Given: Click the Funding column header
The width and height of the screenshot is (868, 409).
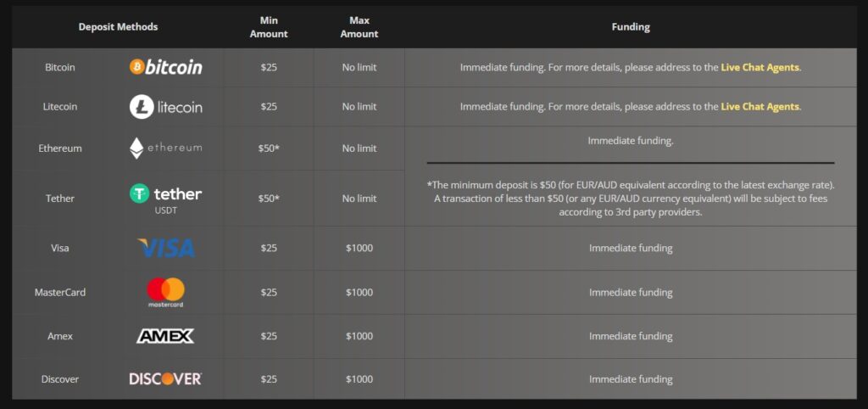Looking at the screenshot, I should click(631, 27).
